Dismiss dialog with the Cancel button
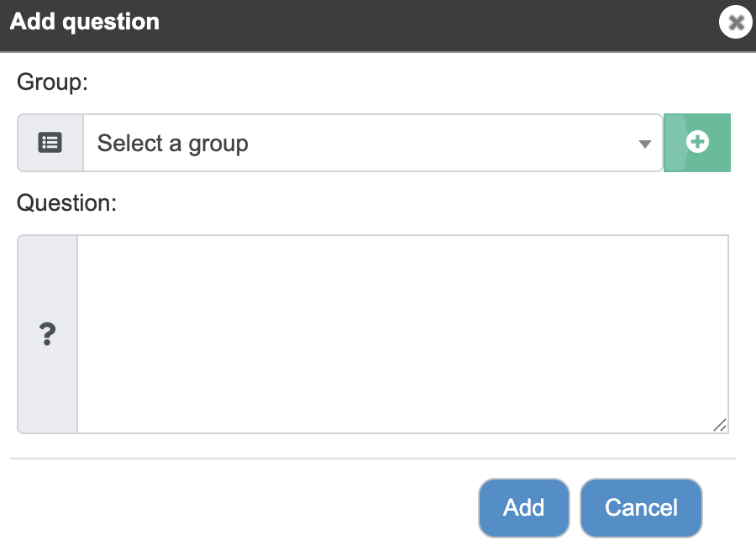Viewport: 756px width, 556px height. click(641, 508)
